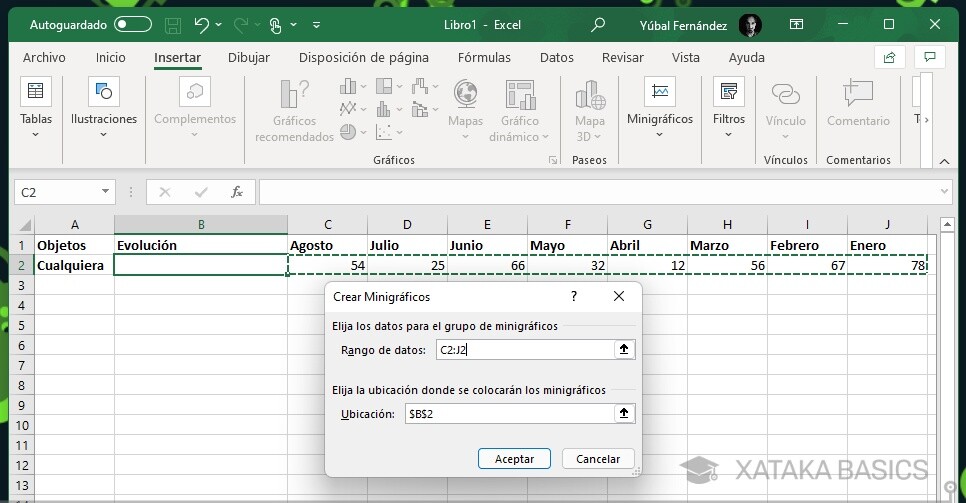Open Disposición de página tab
Image resolution: width=966 pixels, height=503 pixels.
tap(363, 57)
